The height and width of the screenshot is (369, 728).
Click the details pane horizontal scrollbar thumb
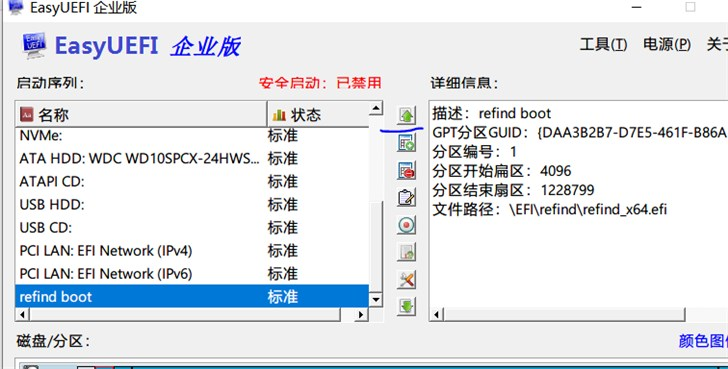564,315
